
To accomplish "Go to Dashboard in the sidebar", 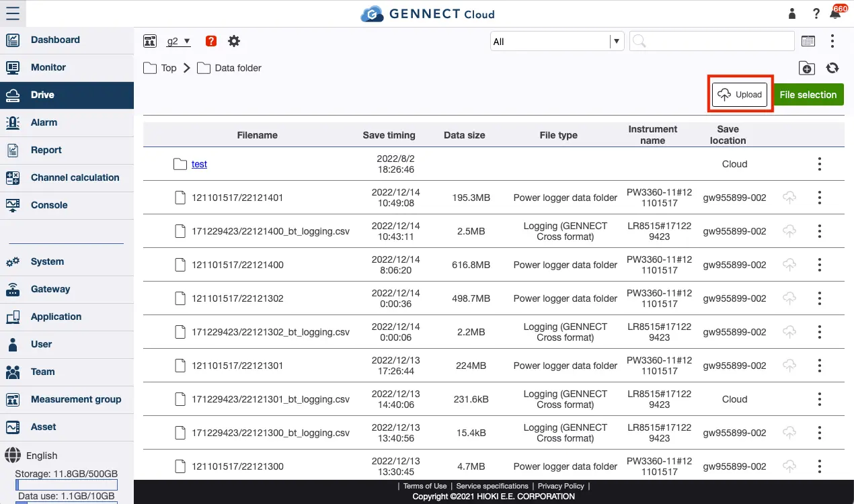I will point(67,40).
